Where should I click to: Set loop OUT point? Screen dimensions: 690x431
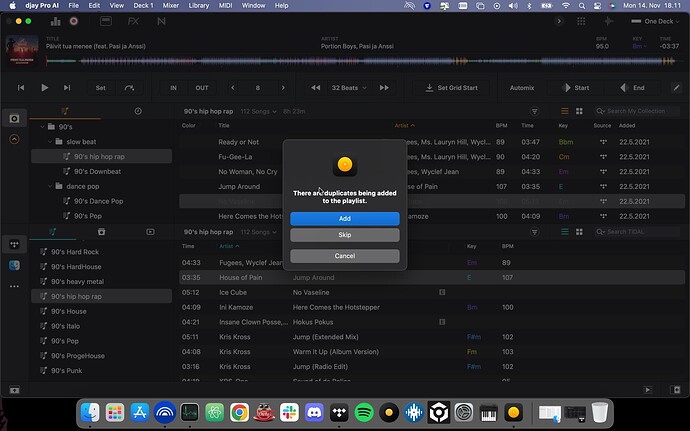coord(202,88)
